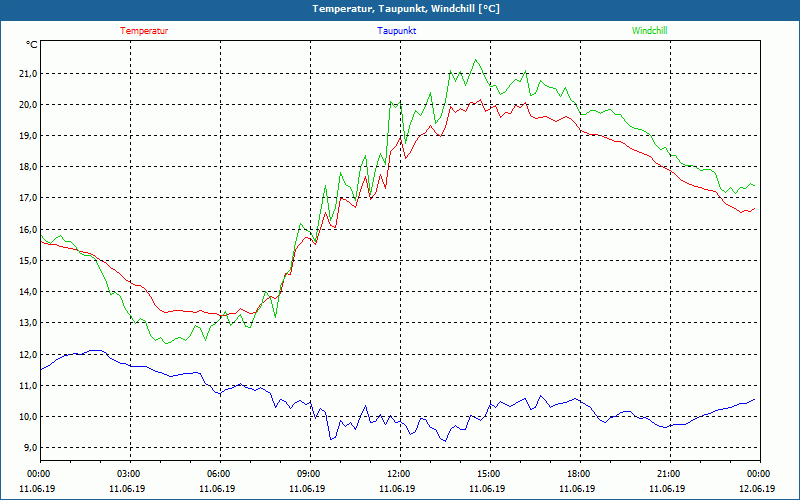Select the 03:00 time axis label

coord(130,474)
